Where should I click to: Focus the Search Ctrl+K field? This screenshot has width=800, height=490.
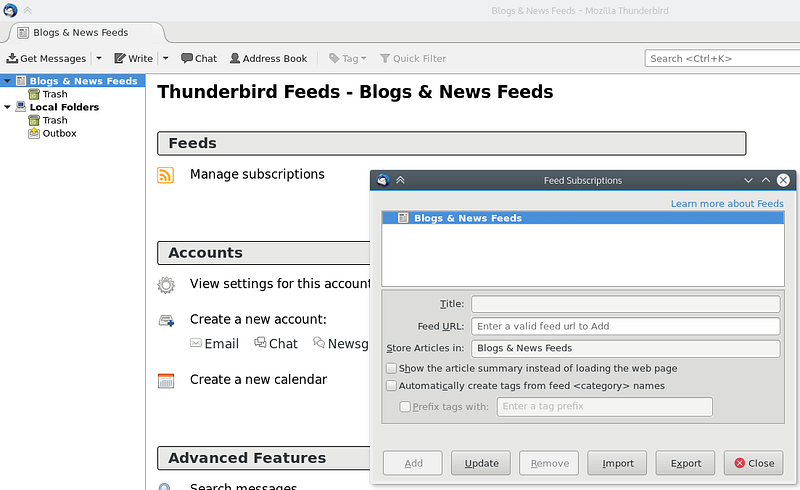[x=722, y=58]
